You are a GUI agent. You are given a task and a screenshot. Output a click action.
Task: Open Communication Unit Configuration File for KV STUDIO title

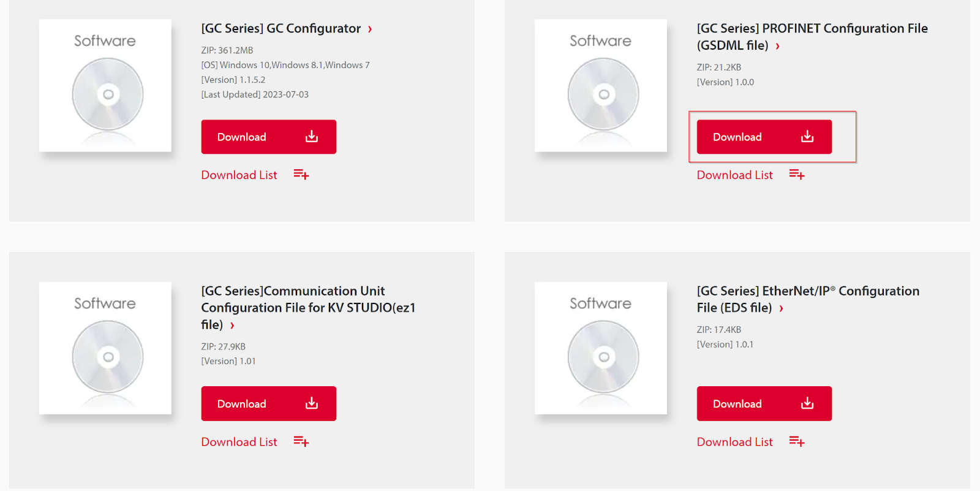[308, 308]
